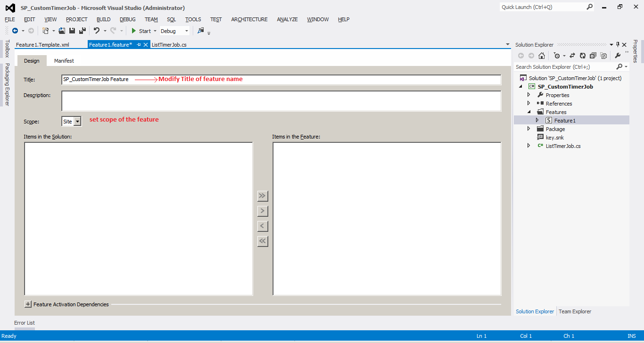Open the Solution Explorer window options dropdown

[x=611, y=44]
